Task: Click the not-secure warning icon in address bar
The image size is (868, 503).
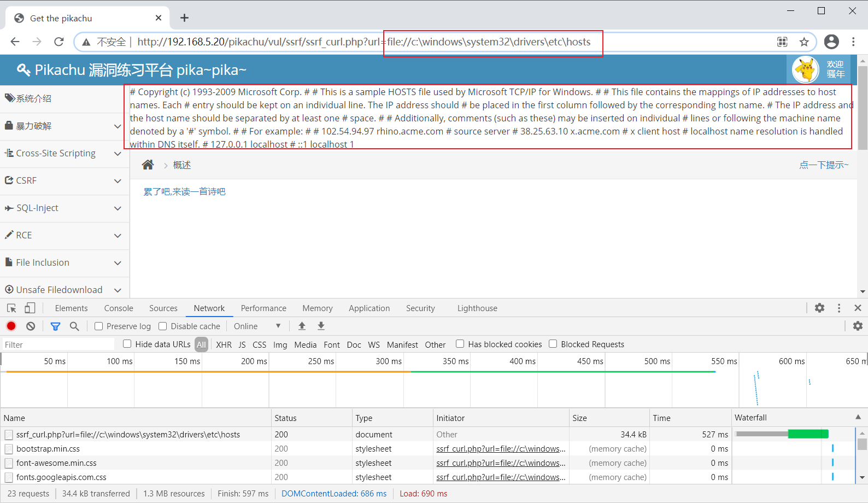Action: [x=86, y=42]
